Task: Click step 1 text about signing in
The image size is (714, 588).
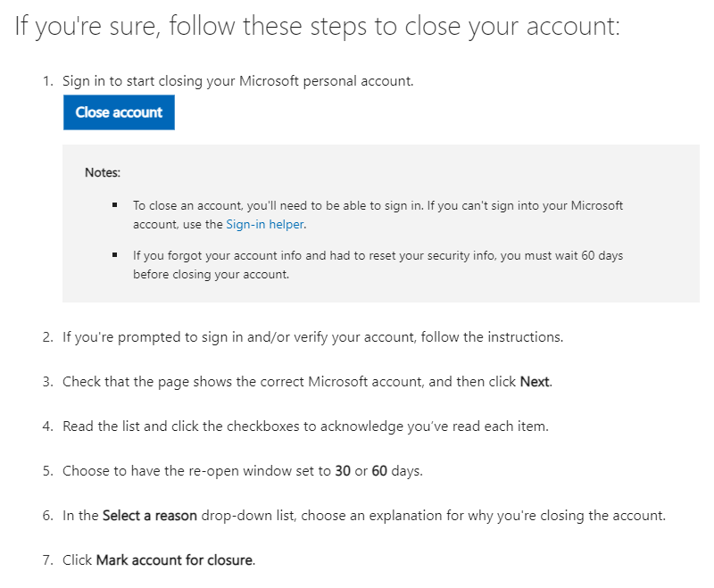Action: coord(237,81)
